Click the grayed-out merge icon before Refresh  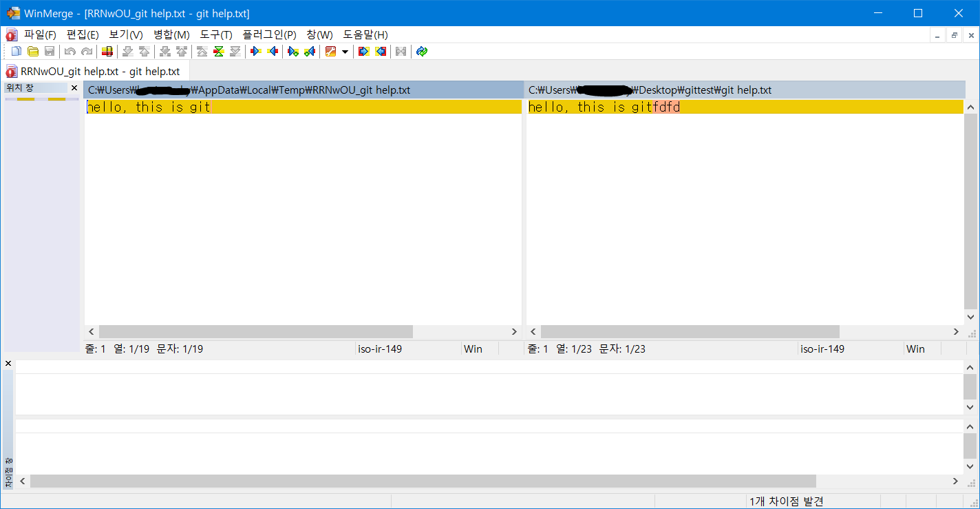point(401,52)
